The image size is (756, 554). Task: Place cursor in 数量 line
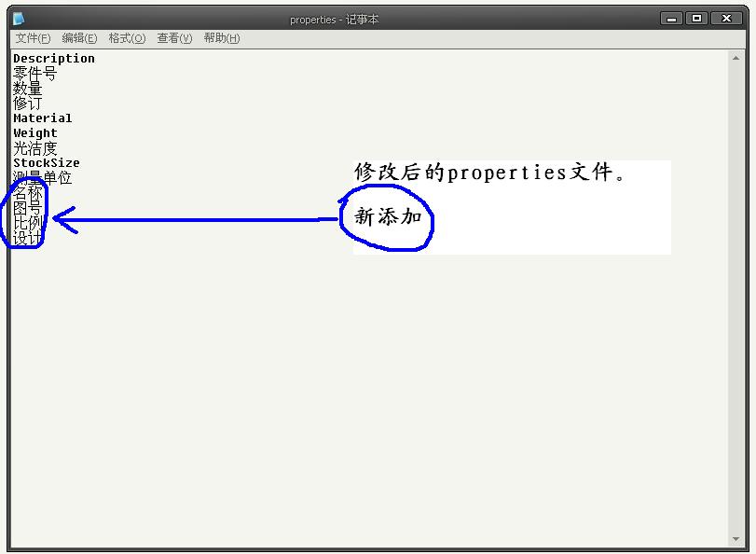[x=27, y=89]
